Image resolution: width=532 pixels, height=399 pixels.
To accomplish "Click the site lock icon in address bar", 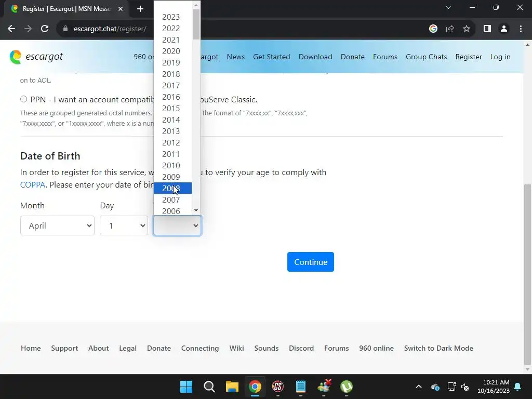I will pos(65,29).
